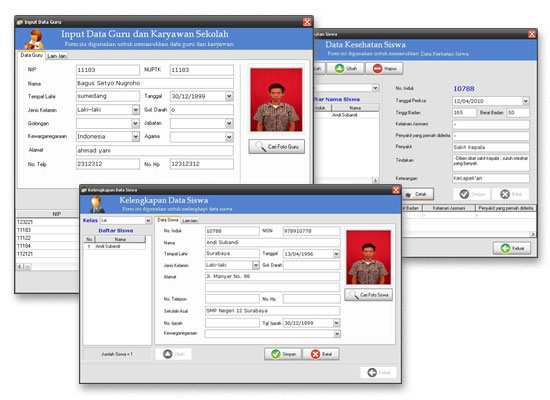Viewport: 550px width, 400px height.
Task: Open the Jenis Kelamin dropdown in guru form
Action: tap(136, 110)
